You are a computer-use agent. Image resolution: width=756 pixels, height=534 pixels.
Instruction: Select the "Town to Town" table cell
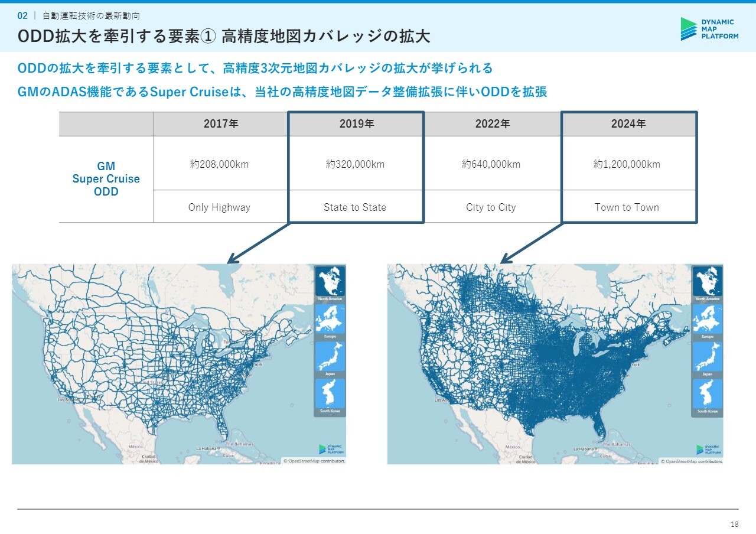pos(627,207)
